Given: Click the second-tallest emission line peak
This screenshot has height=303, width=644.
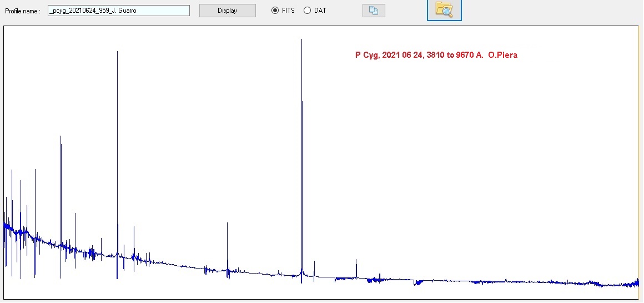Looking at the screenshot, I should click(x=117, y=53).
